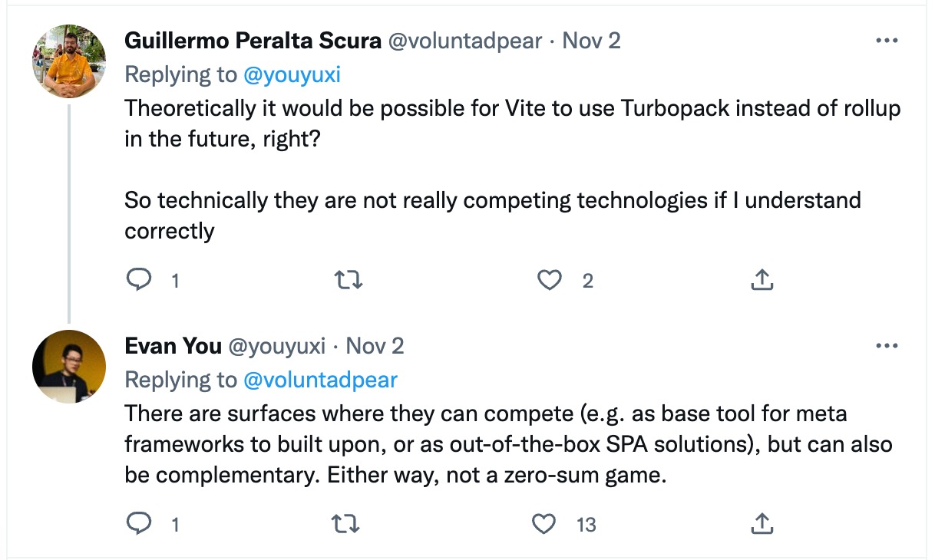Open Evan You's profile avatar
935x560 pixels.
coord(69,367)
